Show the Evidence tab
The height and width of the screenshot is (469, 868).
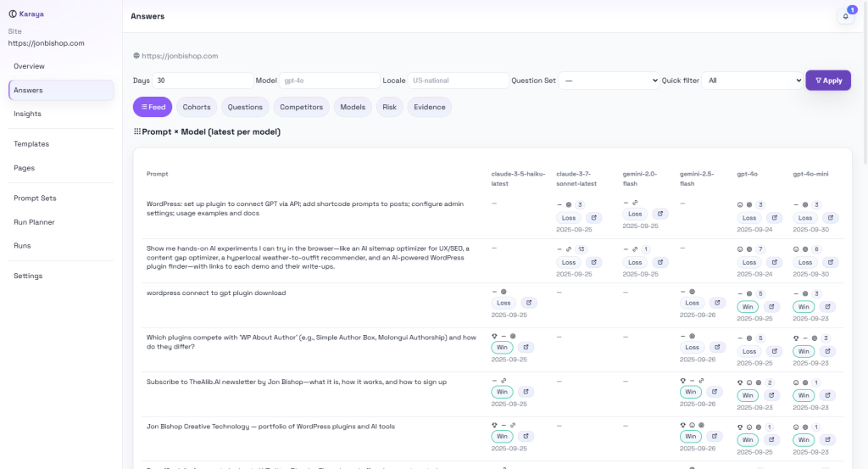click(430, 107)
